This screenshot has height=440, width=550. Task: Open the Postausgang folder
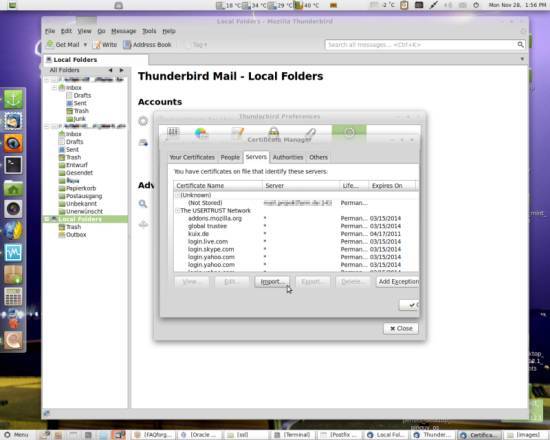point(84,196)
